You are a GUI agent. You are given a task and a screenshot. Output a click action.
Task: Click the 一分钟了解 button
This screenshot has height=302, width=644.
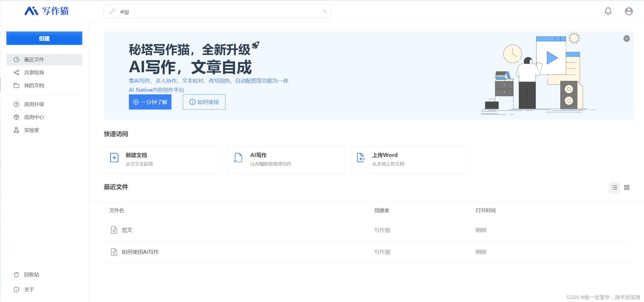tap(150, 102)
